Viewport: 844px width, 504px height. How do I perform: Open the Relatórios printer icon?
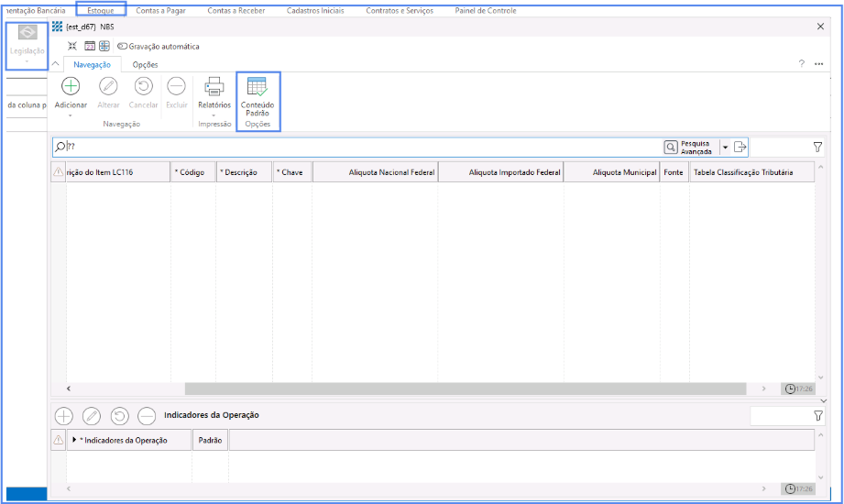(x=214, y=86)
